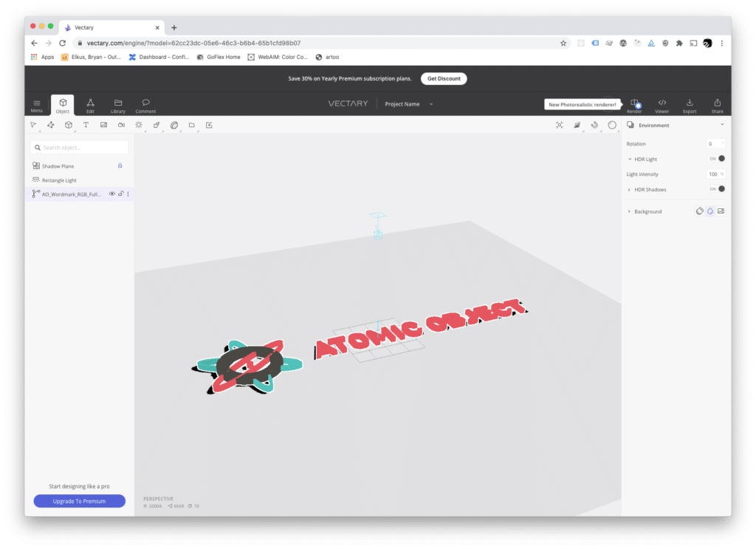Click the Search object input field
Image resolution: width=756 pixels, height=549 pixels.
point(79,148)
